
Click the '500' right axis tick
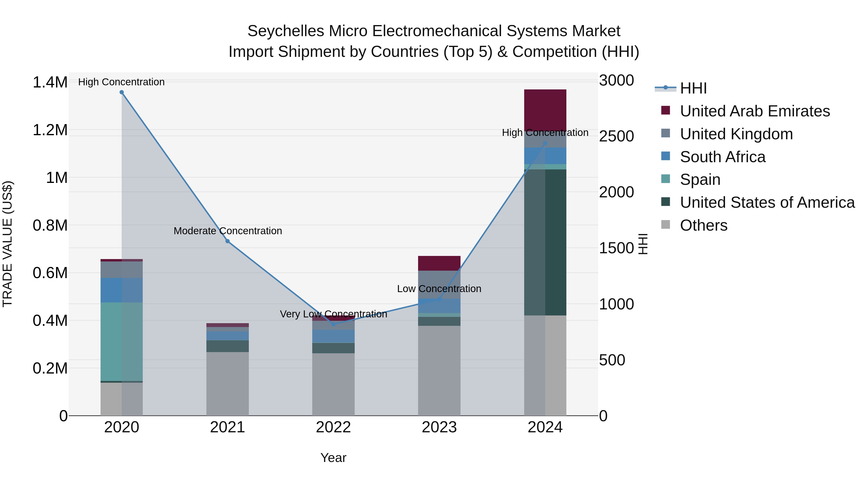[612, 360]
